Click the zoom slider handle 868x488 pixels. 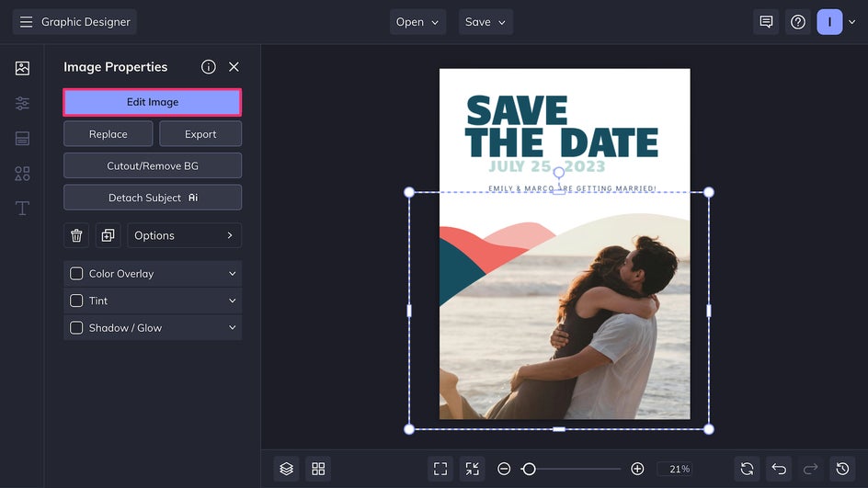click(529, 469)
